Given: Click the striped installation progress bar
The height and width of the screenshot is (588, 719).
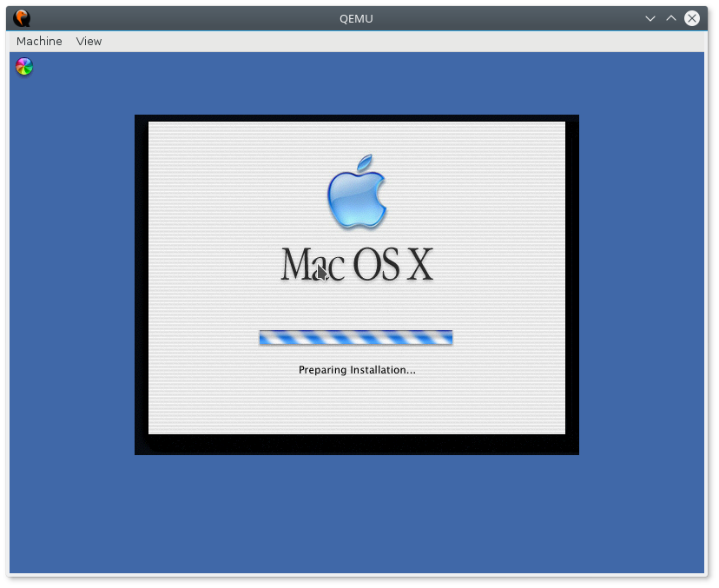Looking at the screenshot, I should tap(356, 337).
